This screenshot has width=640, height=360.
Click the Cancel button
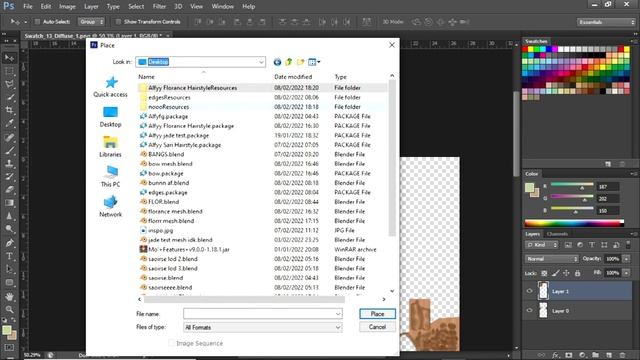tap(377, 327)
